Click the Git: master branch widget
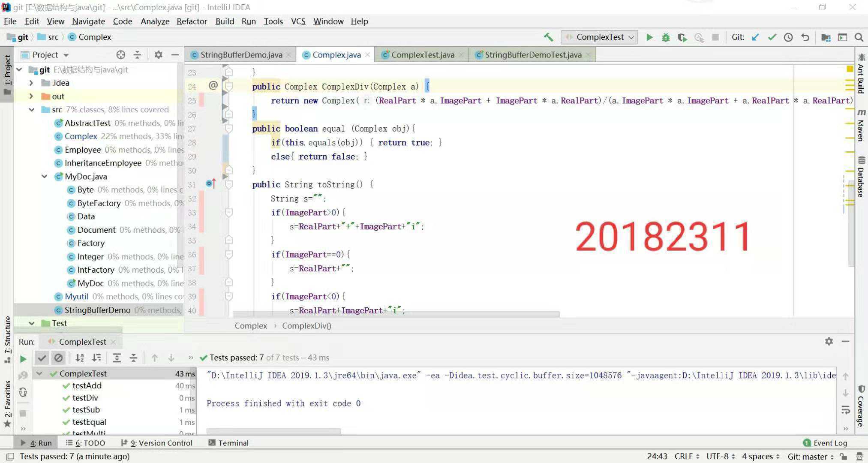Image resolution: width=868 pixels, height=463 pixels. [810, 457]
